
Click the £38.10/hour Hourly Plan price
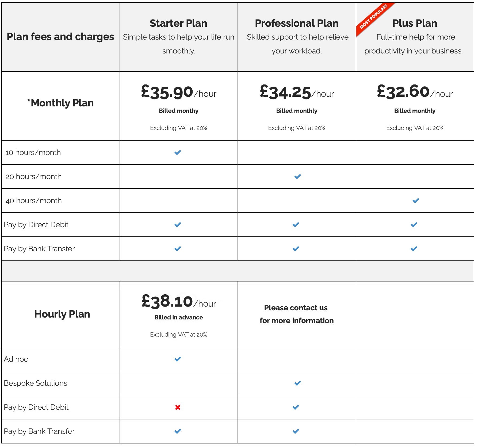click(x=178, y=302)
